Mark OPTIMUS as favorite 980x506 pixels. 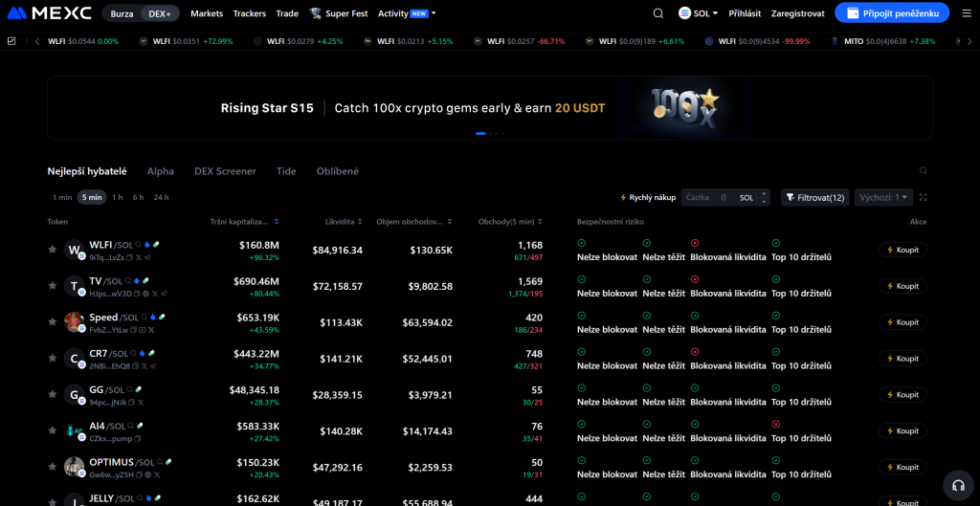(x=53, y=468)
